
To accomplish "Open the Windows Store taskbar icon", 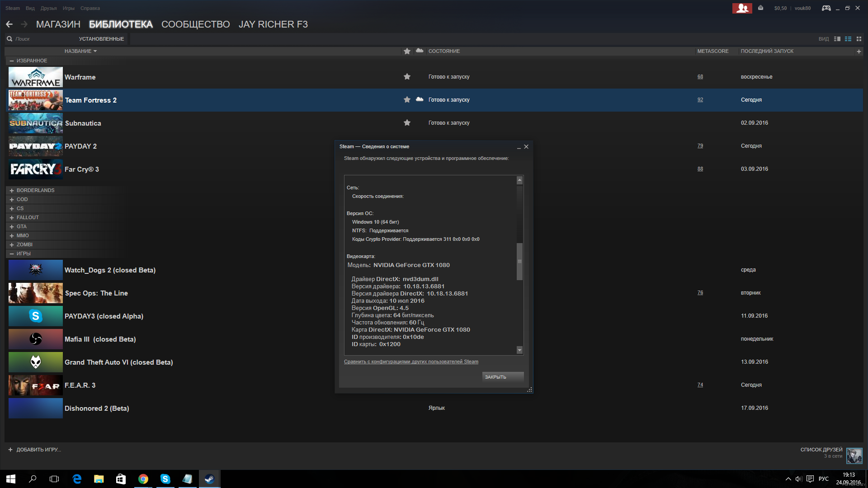I will pos(121,479).
